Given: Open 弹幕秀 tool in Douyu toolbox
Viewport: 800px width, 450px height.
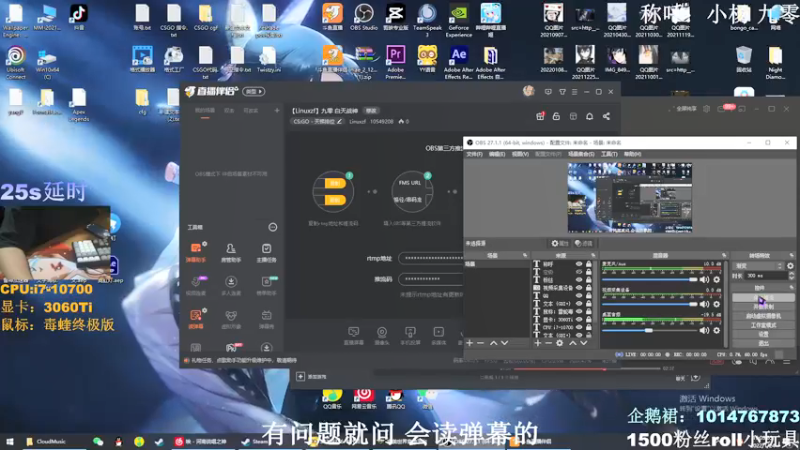Looking at the screenshot, I should (266, 319).
